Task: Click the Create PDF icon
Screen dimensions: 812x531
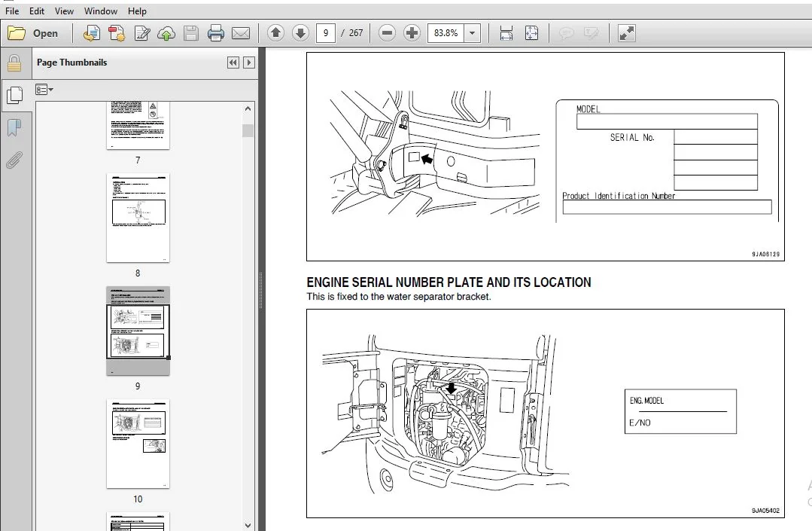Action: click(117, 33)
